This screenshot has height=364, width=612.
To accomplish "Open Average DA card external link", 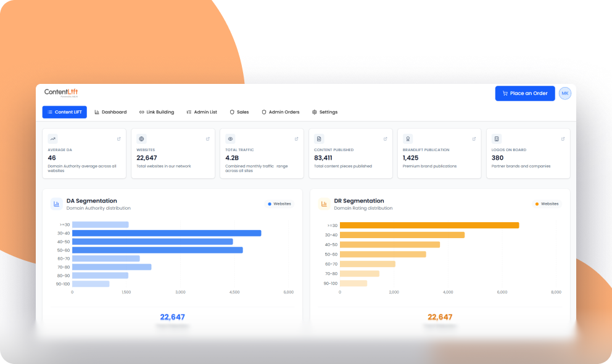I will click(x=119, y=139).
